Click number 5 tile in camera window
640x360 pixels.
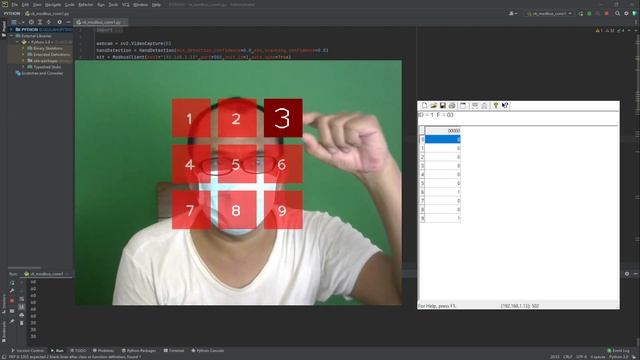pyautogui.click(x=237, y=164)
